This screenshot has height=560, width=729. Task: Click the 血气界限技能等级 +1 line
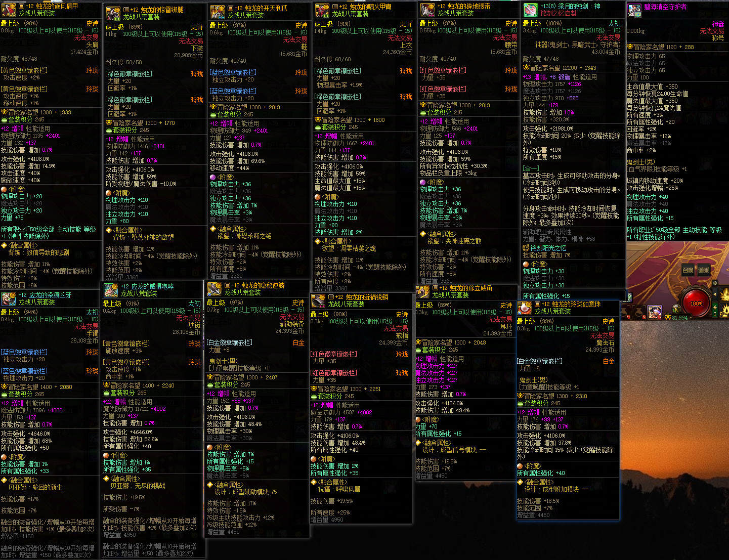(657, 169)
